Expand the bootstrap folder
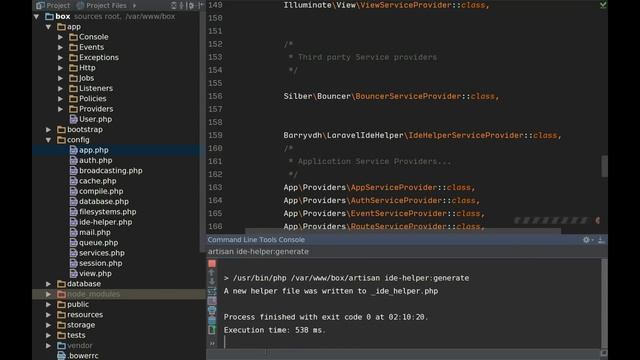The height and width of the screenshot is (360, 640). pyautogui.click(x=49, y=129)
